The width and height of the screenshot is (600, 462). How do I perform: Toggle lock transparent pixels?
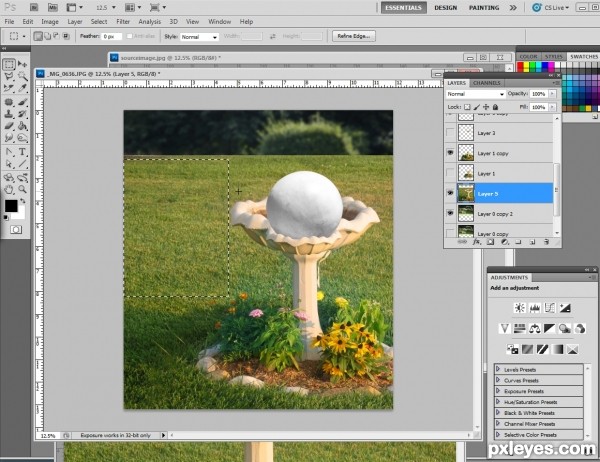(x=467, y=107)
